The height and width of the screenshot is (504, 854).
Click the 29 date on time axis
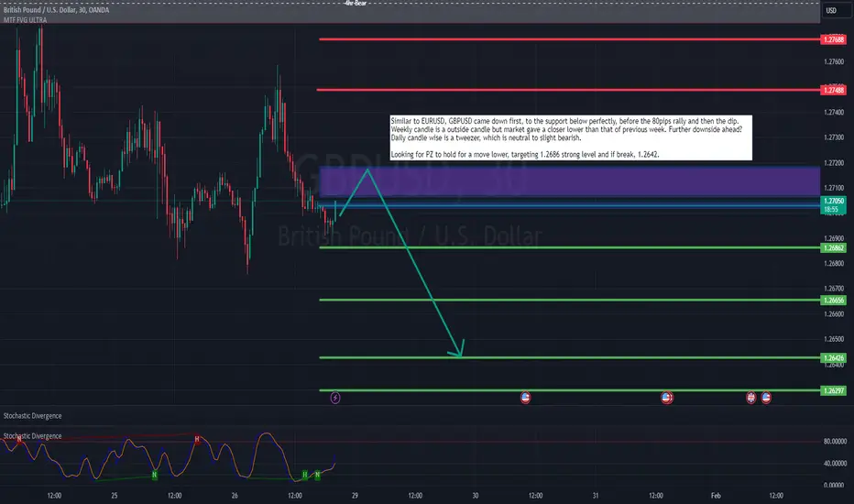(355, 495)
